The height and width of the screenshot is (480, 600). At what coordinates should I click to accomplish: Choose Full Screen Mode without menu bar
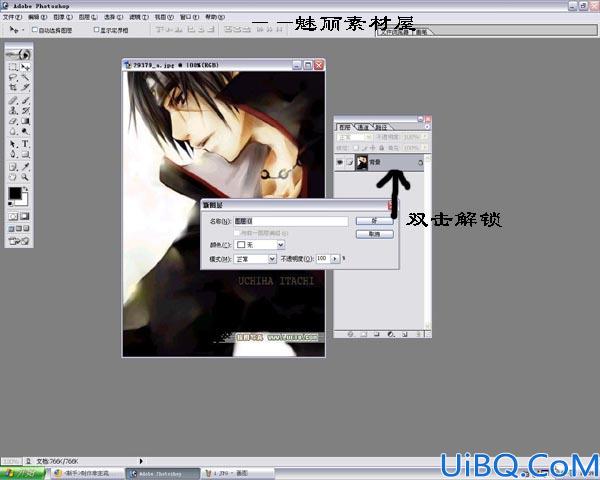(x=26, y=229)
